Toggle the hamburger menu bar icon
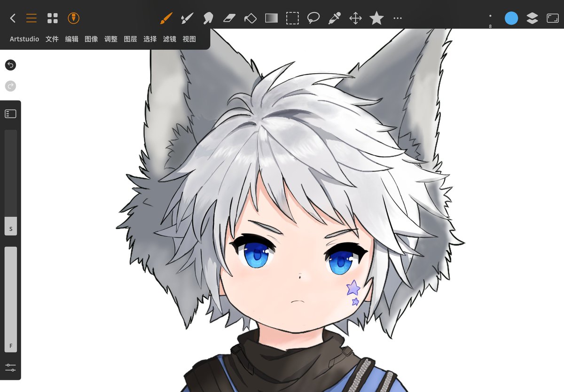The height and width of the screenshot is (392, 564). pos(31,18)
